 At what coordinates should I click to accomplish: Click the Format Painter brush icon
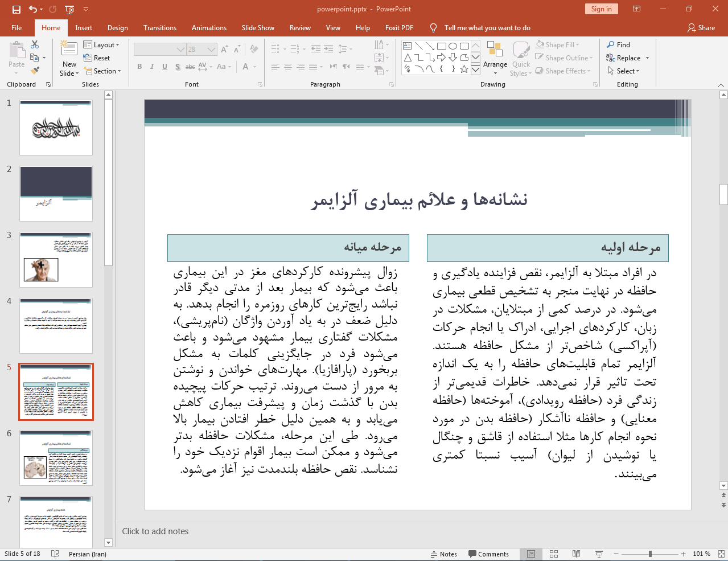(x=35, y=71)
